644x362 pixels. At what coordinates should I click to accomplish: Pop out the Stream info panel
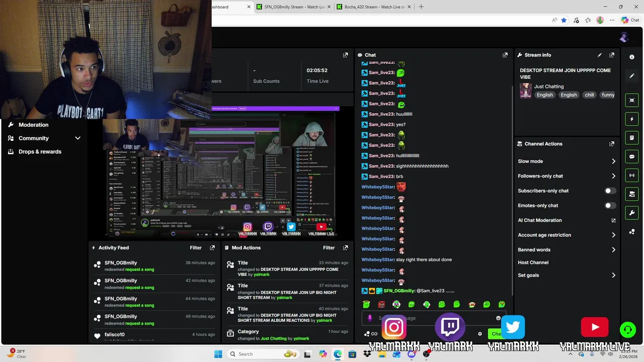[x=612, y=55]
